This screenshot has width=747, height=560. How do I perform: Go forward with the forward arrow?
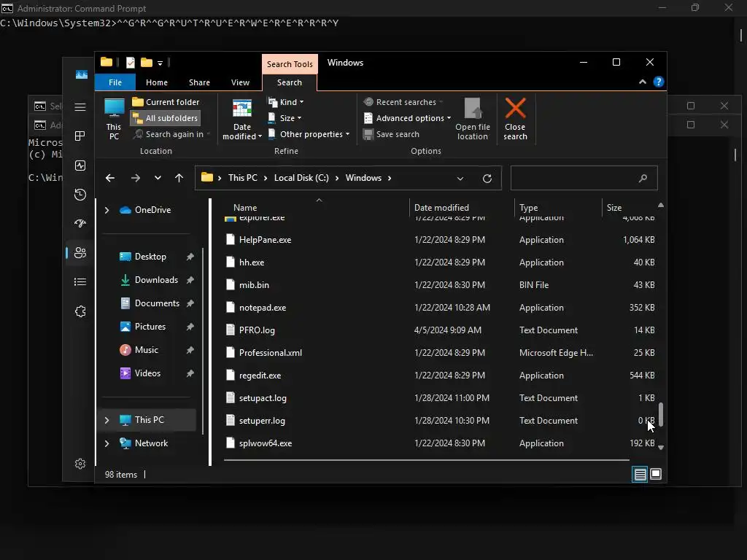tap(136, 178)
